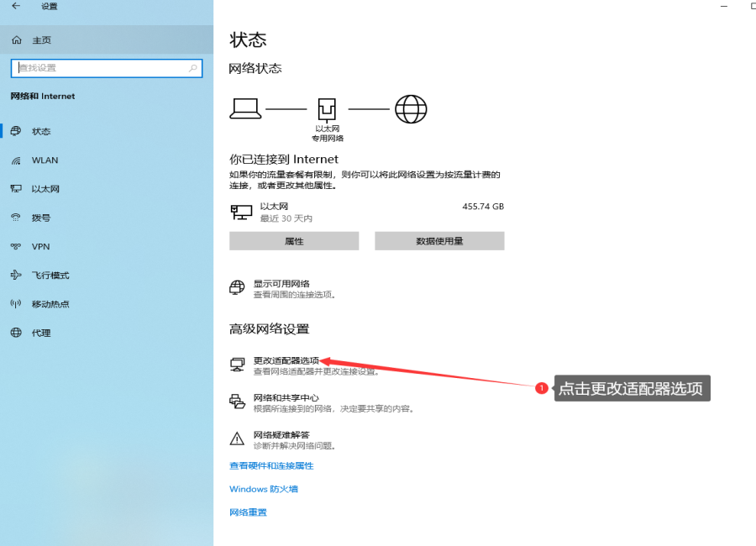This screenshot has width=756, height=546.
Task: Click the 455.74 GB usage value
Action: pos(483,207)
